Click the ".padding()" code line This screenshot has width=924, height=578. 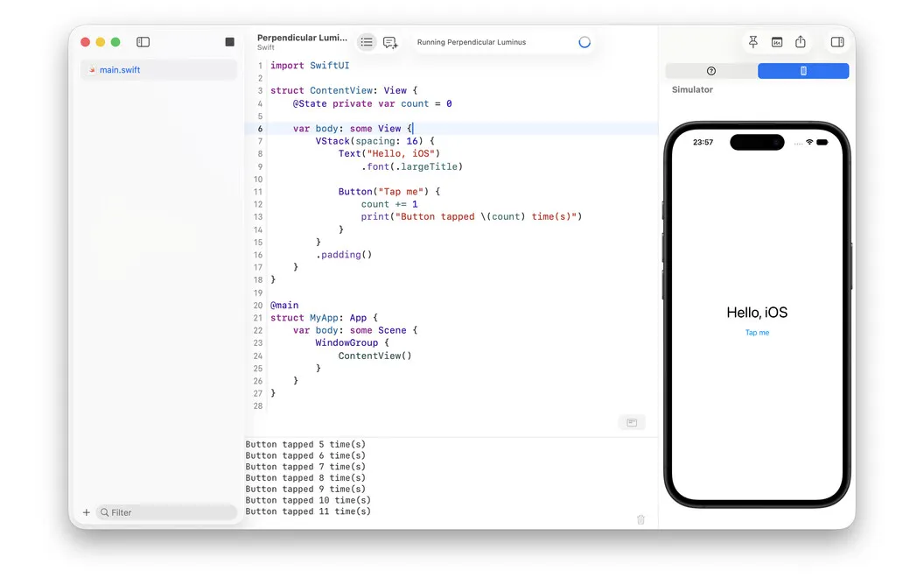coord(344,255)
